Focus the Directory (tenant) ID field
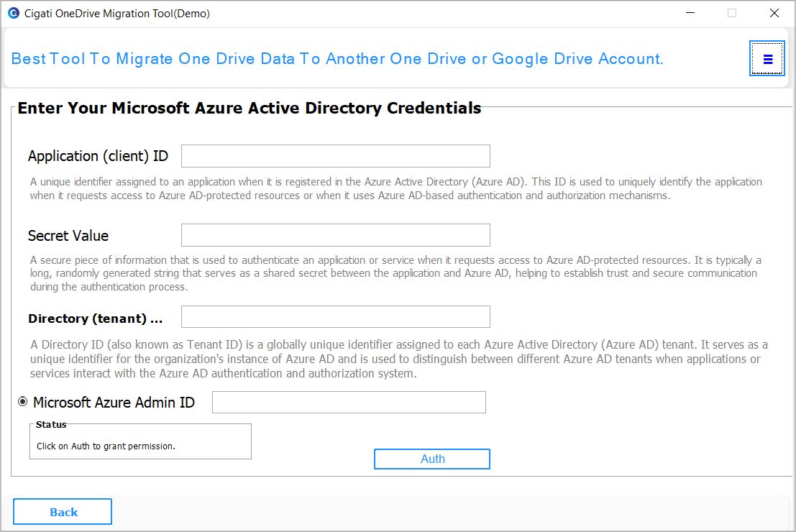The image size is (796, 532). point(336,317)
